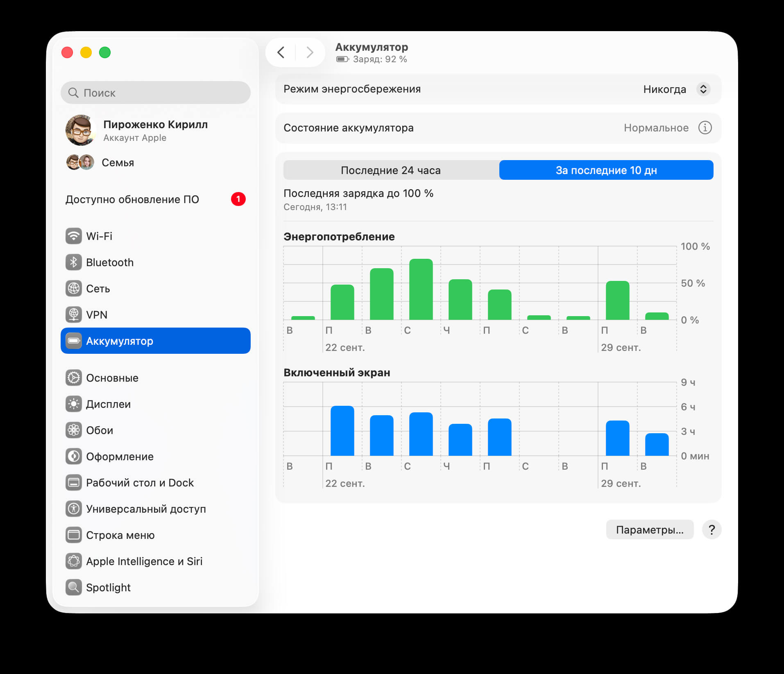Select Сеть in the sidebar
Image resolution: width=784 pixels, height=674 pixels.
click(156, 289)
